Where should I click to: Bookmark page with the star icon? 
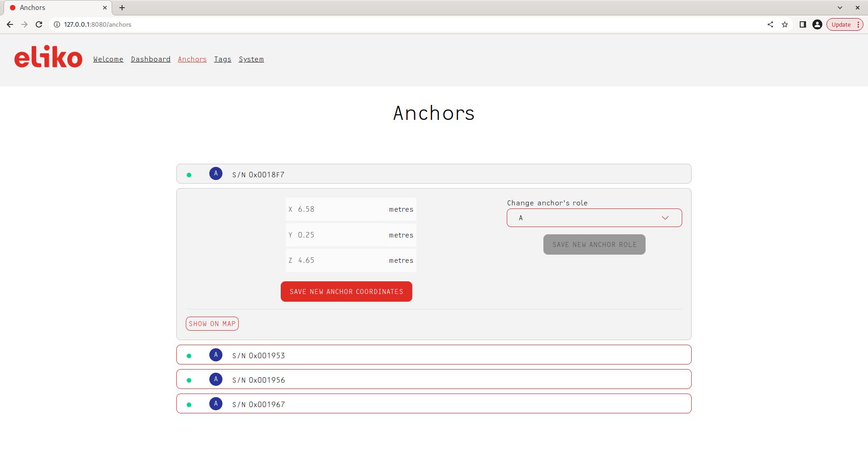coord(785,24)
